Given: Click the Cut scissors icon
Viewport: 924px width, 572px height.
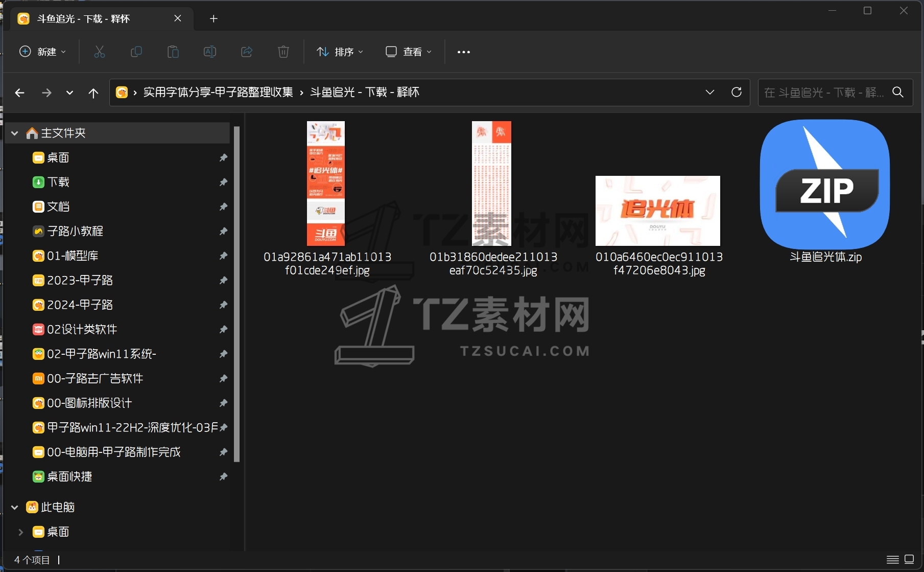Looking at the screenshot, I should point(100,52).
